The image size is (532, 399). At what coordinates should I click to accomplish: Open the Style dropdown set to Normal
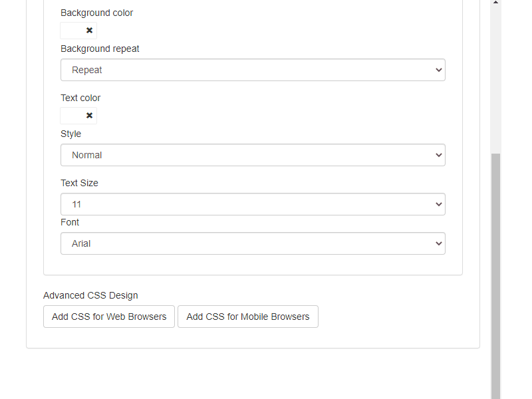coord(253,155)
